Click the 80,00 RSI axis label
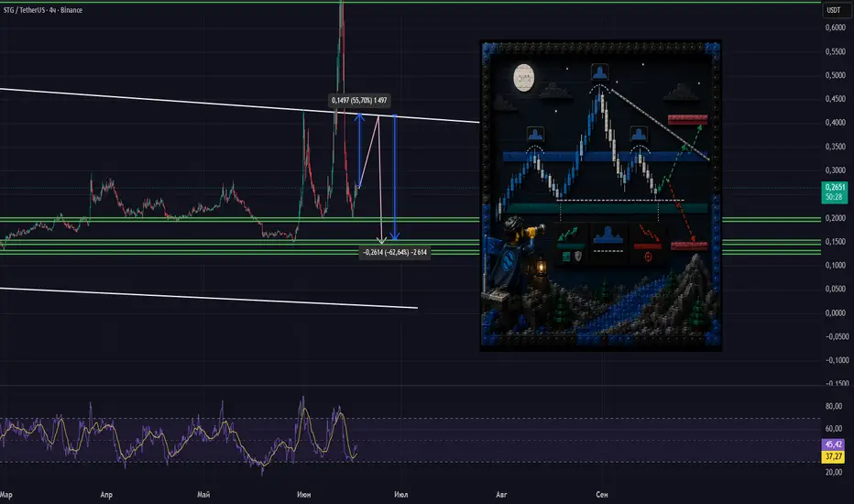This screenshot has height=504, width=854. [833, 407]
